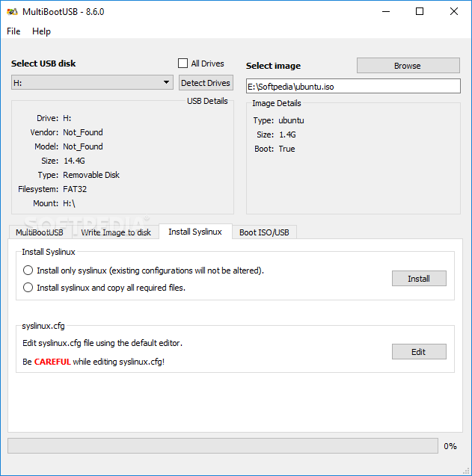Switch to the Write Image to disk tab

point(116,232)
